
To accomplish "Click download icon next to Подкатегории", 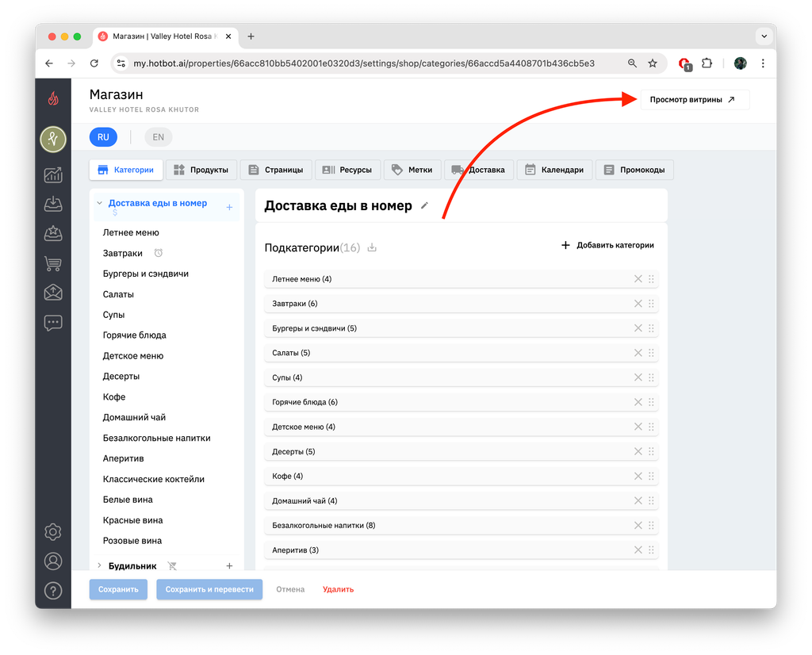I will pos(372,247).
